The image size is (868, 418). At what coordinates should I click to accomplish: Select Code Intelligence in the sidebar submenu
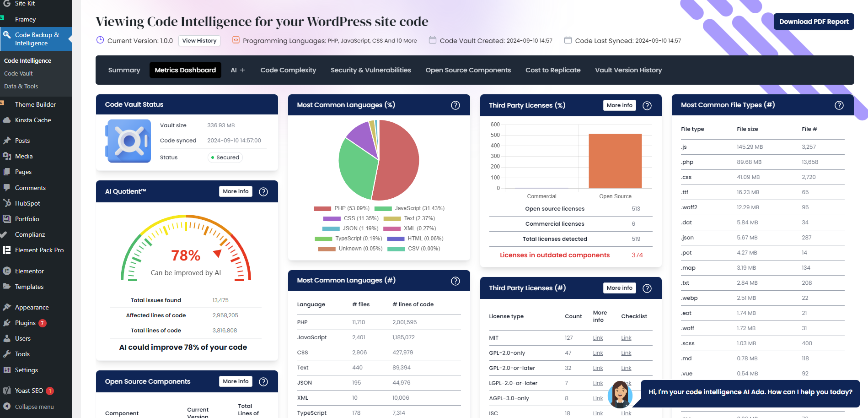[27, 60]
